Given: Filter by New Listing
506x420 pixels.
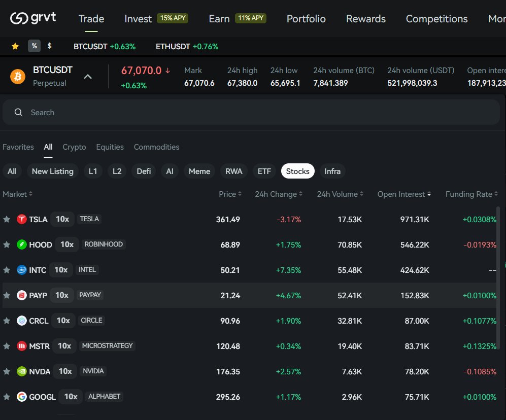Looking at the screenshot, I should [53, 171].
